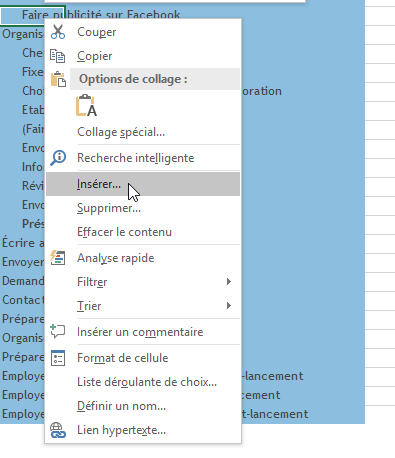Click the clipboard icon beside Options de collage

pyautogui.click(x=58, y=79)
